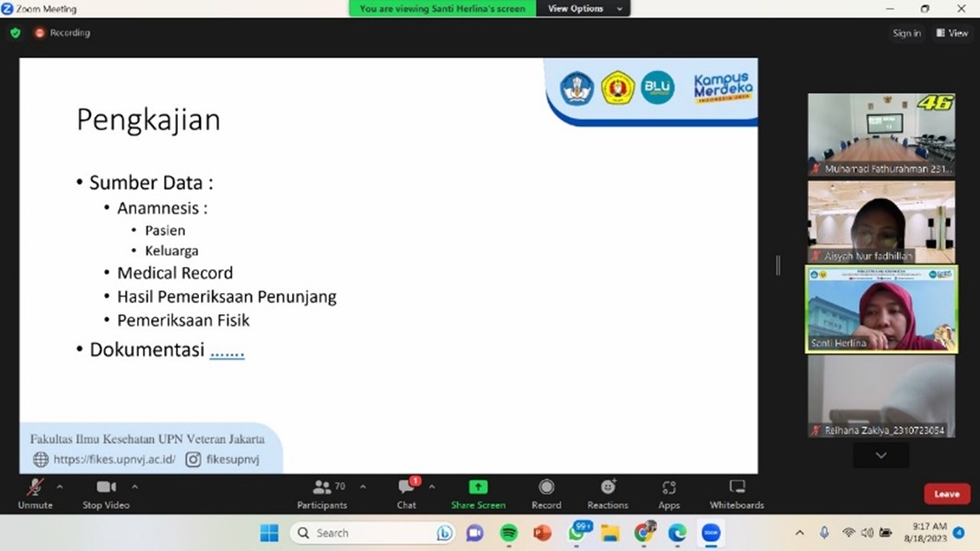Leave the meeting
Image resolution: width=980 pixels, height=551 pixels.
(x=947, y=494)
